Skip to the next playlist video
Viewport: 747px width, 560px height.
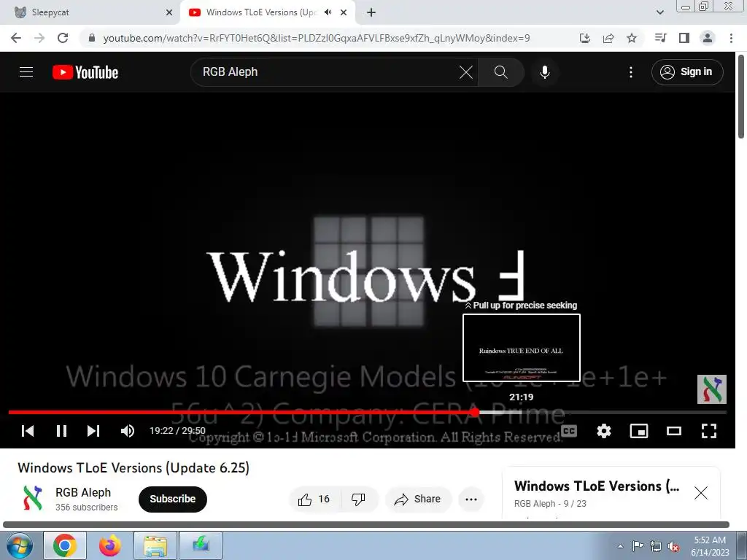[93, 431]
